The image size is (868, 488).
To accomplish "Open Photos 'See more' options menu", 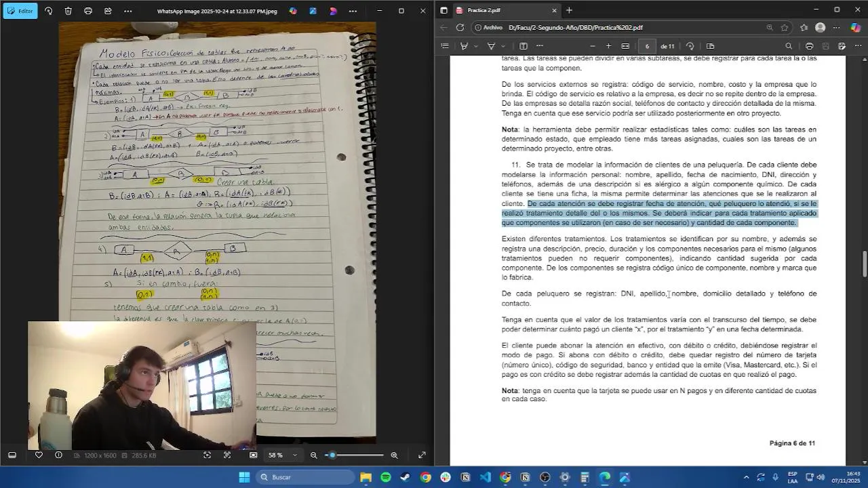I will coord(128,11).
